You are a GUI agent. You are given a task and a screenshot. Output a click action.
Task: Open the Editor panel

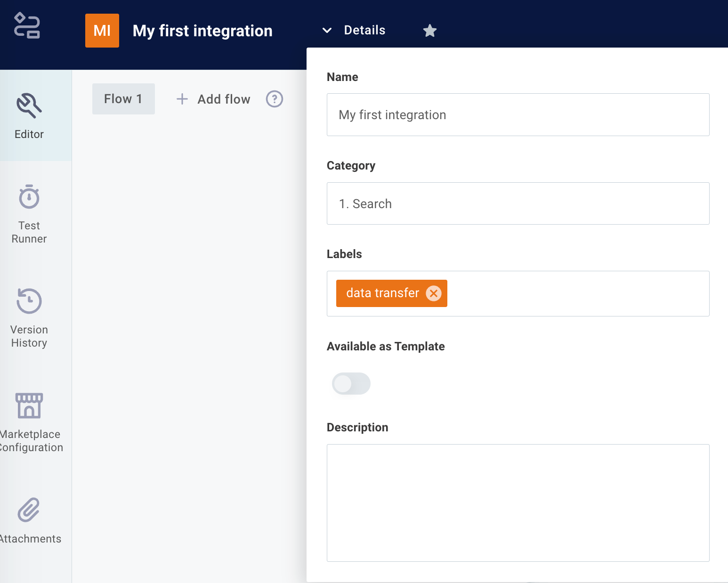tap(29, 115)
